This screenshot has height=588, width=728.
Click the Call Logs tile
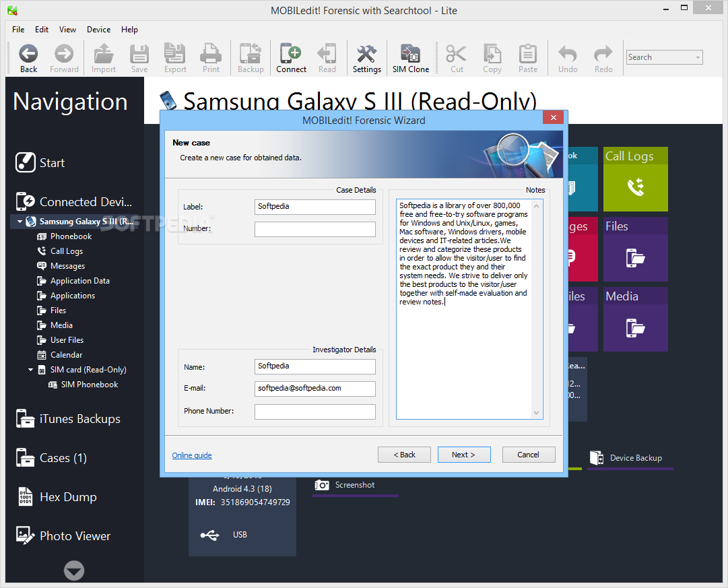636,179
